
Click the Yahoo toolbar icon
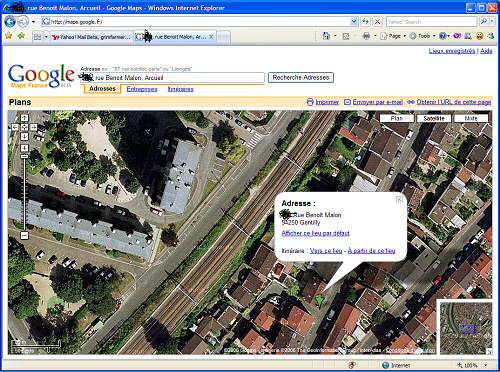click(457, 36)
